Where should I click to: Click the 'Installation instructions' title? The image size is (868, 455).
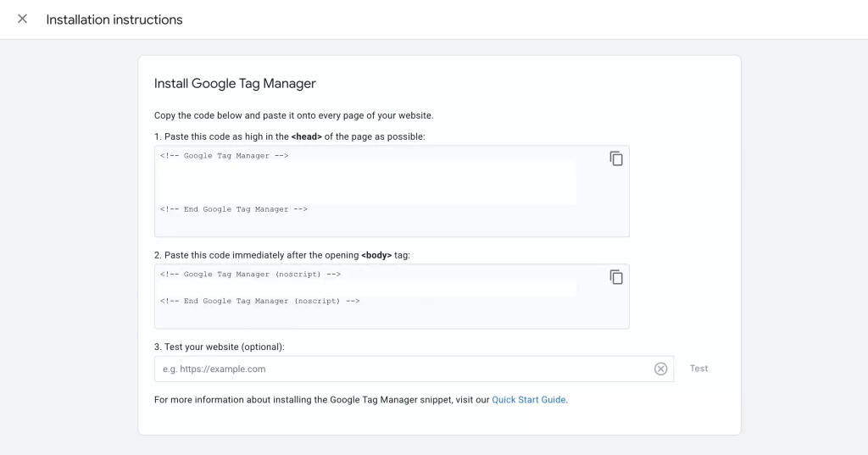tap(114, 19)
